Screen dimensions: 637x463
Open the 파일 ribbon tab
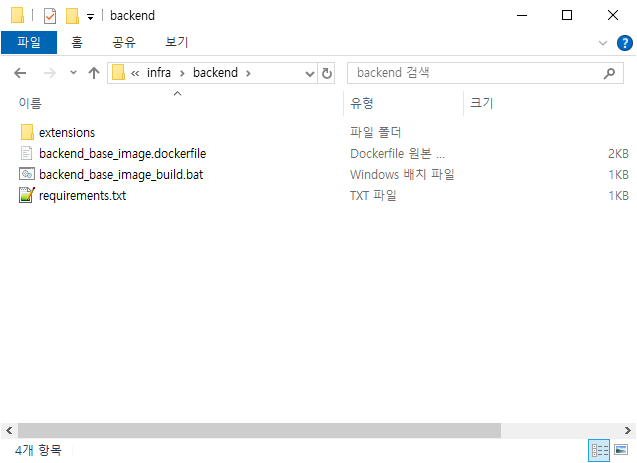pos(29,42)
